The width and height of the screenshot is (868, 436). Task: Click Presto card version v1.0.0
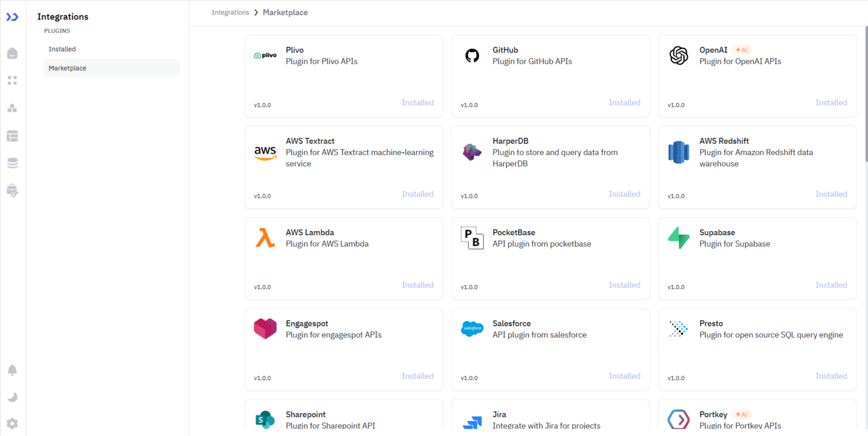(x=676, y=378)
